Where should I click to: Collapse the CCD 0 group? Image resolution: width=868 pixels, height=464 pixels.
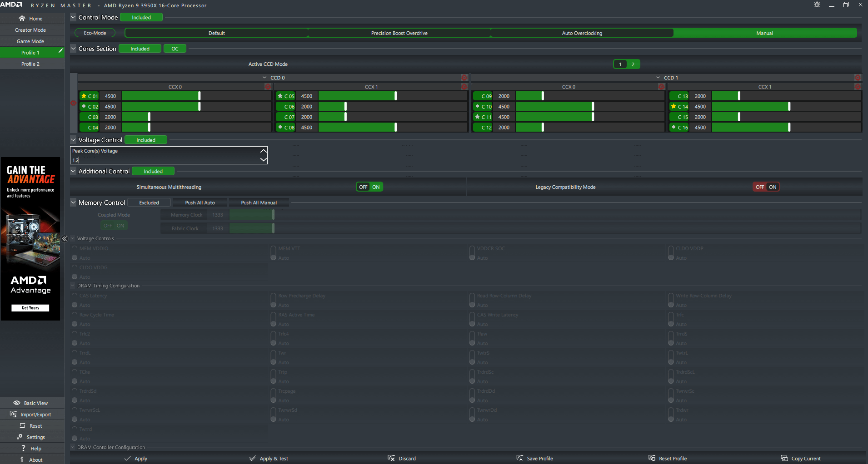[264, 78]
